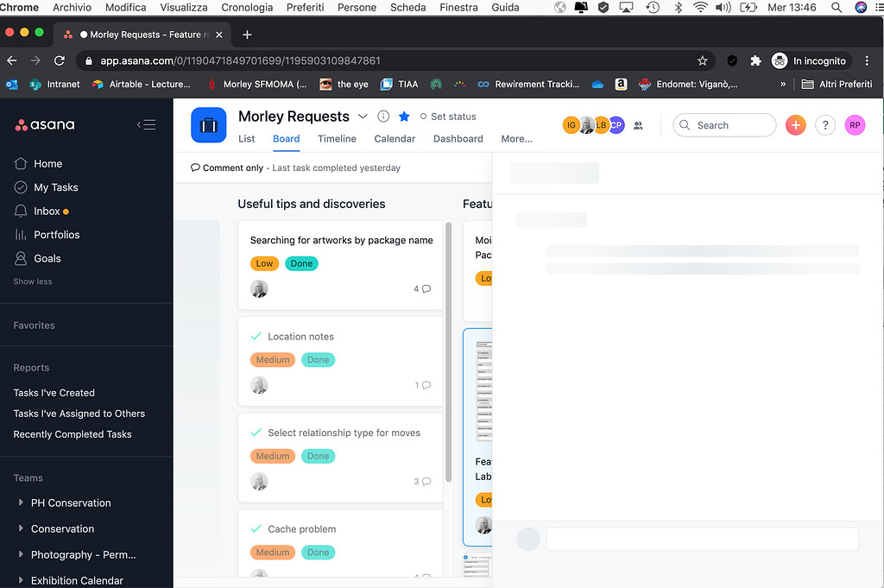This screenshot has width=884, height=588.
Task: Open the orange plus create button
Action: click(795, 124)
